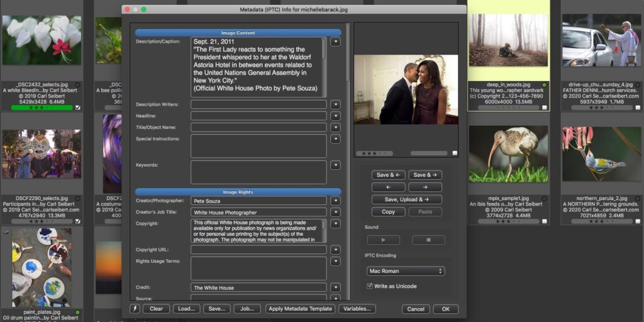Open Keywords field dropdown arrow
The height and width of the screenshot is (322, 644).
pos(336,165)
